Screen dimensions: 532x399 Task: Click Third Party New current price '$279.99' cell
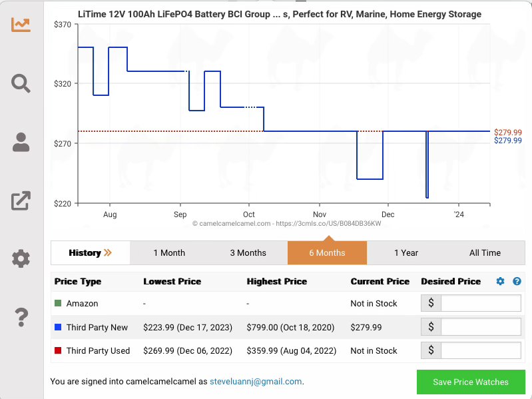coord(366,328)
